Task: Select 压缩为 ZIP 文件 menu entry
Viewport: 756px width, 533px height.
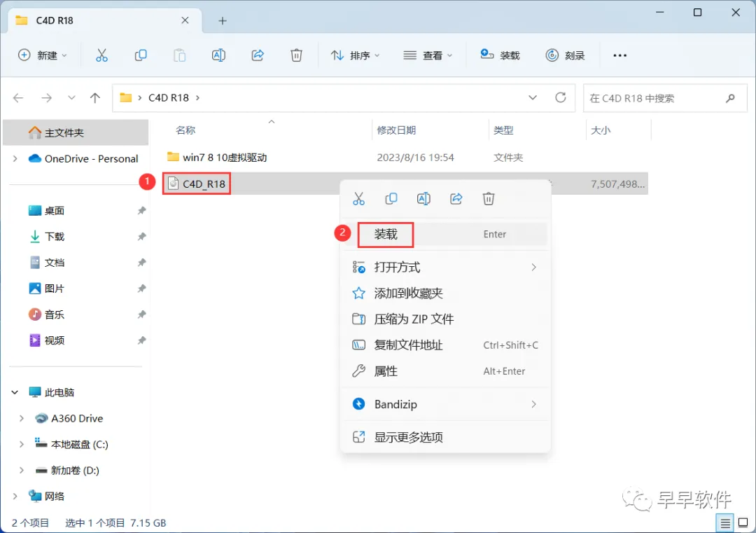Action: pos(445,319)
